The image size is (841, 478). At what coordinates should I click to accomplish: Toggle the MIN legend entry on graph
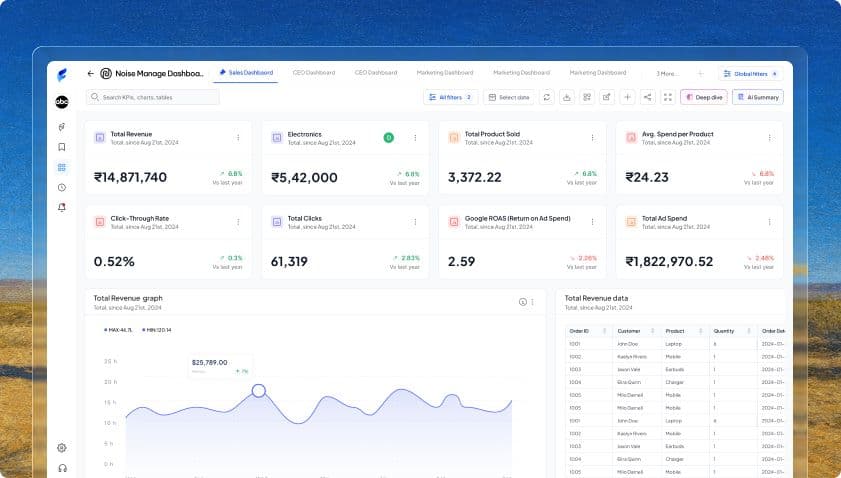[157, 330]
